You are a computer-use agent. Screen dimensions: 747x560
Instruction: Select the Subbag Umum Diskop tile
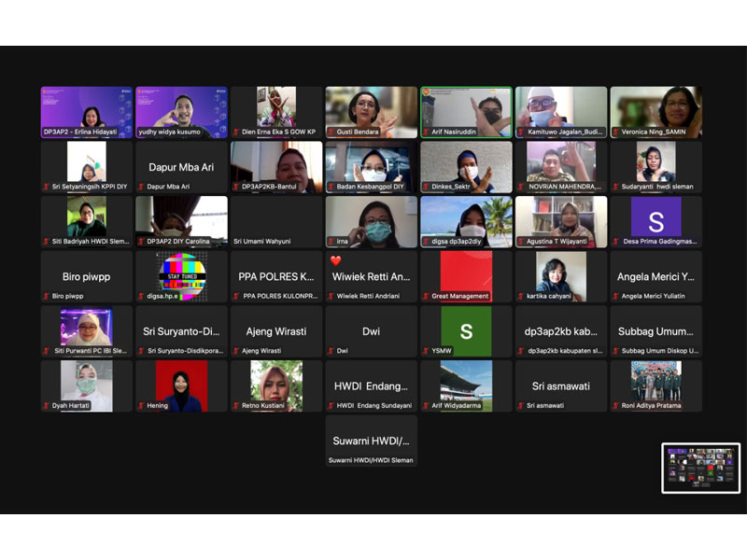pyautogui.click(x=655, y=331)
